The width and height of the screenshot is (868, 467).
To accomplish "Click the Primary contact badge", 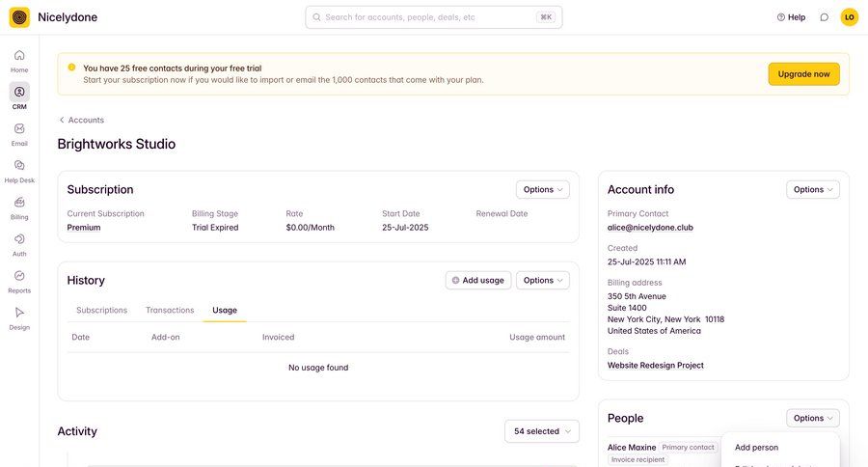I will pos(688,447).
